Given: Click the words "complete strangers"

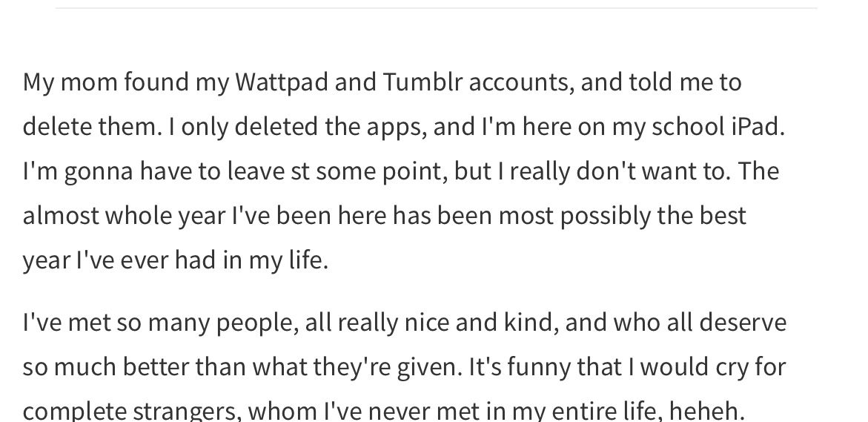Looking at the screenshot, I should 132,411.
